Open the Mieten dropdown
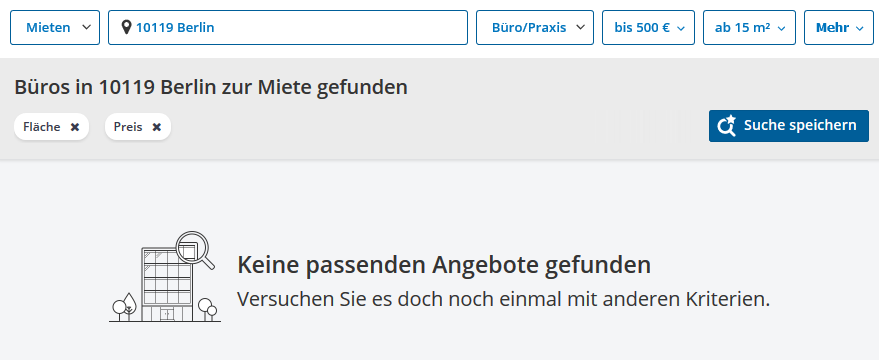 (x=55, y=27)
